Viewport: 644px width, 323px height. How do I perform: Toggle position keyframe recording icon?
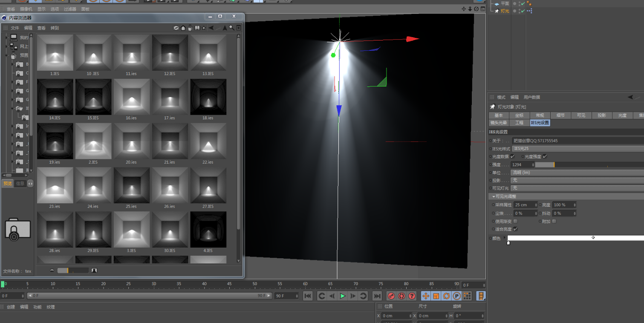426,296
